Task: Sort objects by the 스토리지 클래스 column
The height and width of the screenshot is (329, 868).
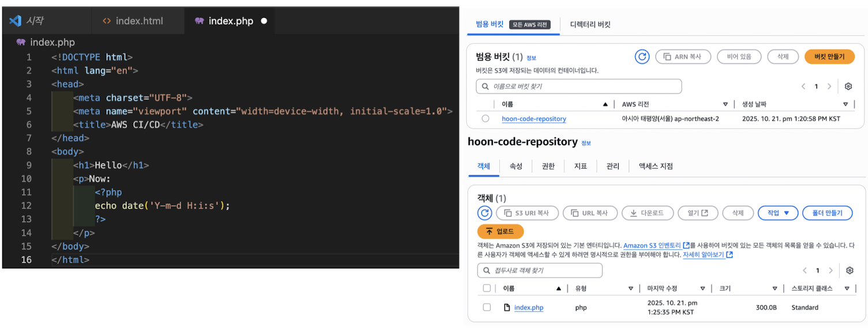Action: coord(847,288)
